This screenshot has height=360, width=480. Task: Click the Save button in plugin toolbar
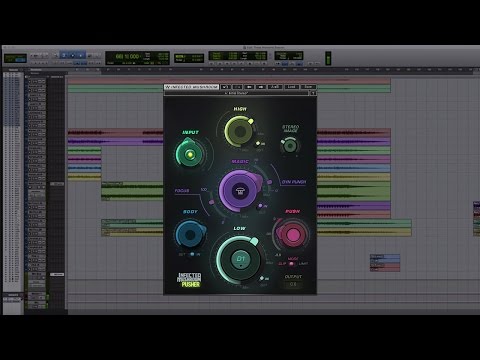tap(308, 87)
